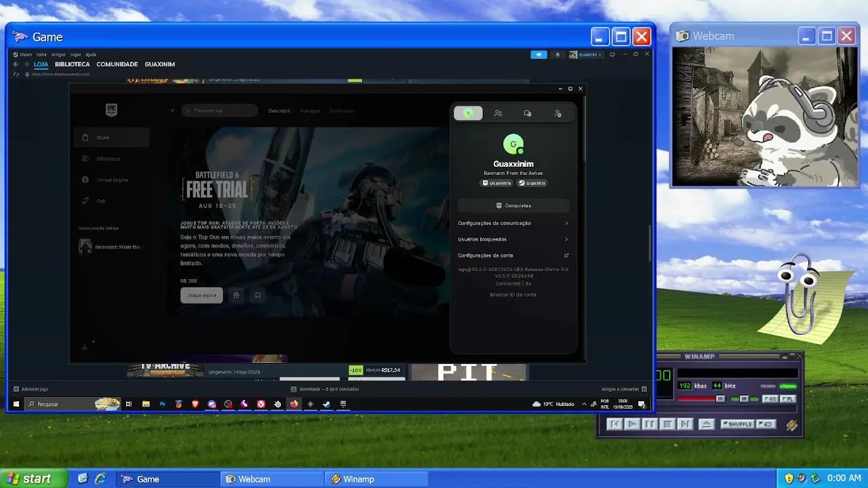
Task: Click Adicionar jogo in Steam
Action: (x=31, y=389)
